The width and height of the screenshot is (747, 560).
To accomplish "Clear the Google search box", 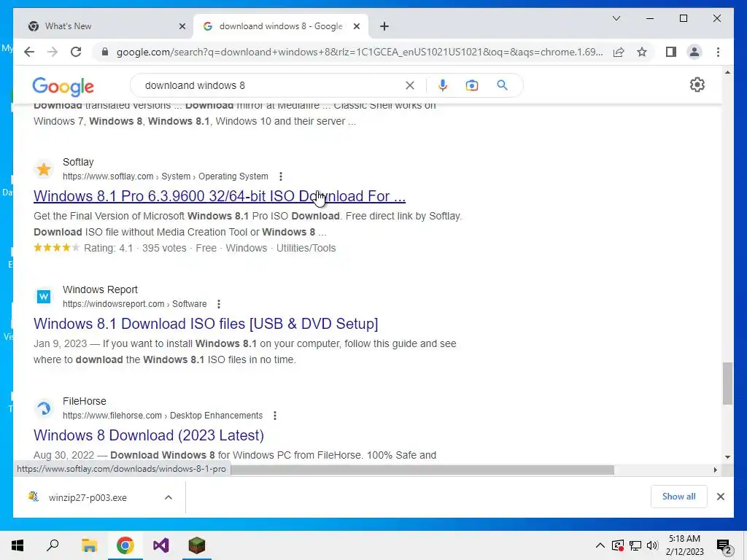I will pyautogui.click(x=410, y=85).
